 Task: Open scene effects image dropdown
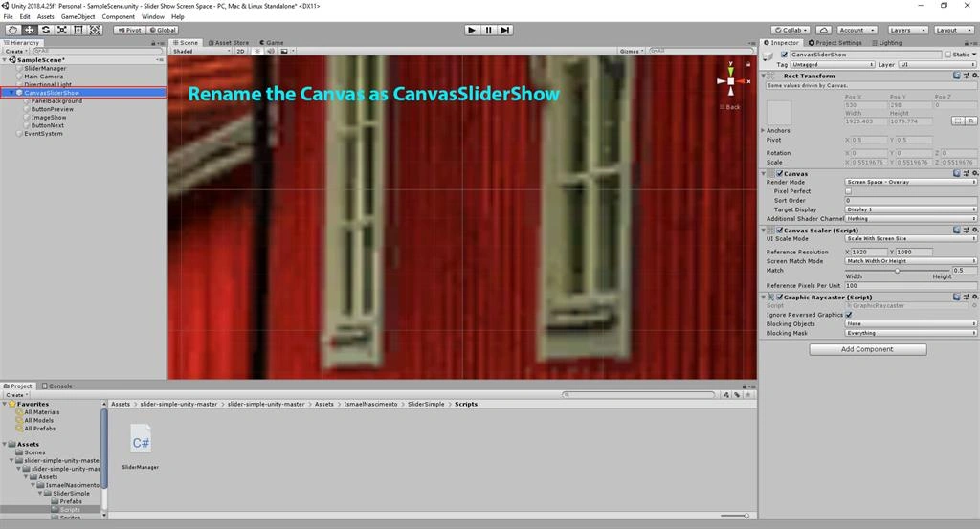click(x=287, y=52)
